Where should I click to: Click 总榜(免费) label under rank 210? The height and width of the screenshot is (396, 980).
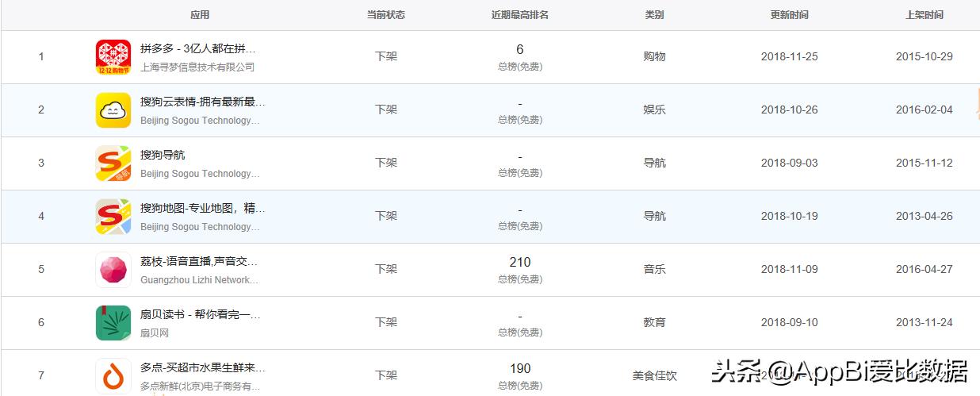520,279
